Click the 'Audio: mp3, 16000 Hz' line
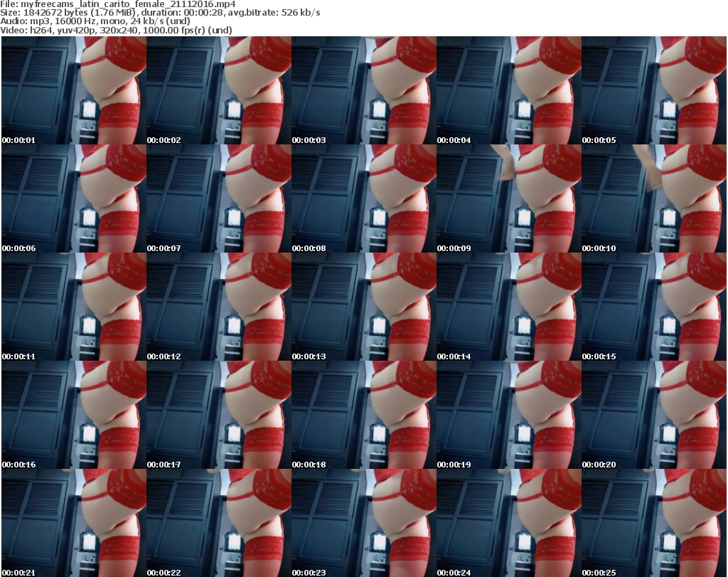 (95, 21)
